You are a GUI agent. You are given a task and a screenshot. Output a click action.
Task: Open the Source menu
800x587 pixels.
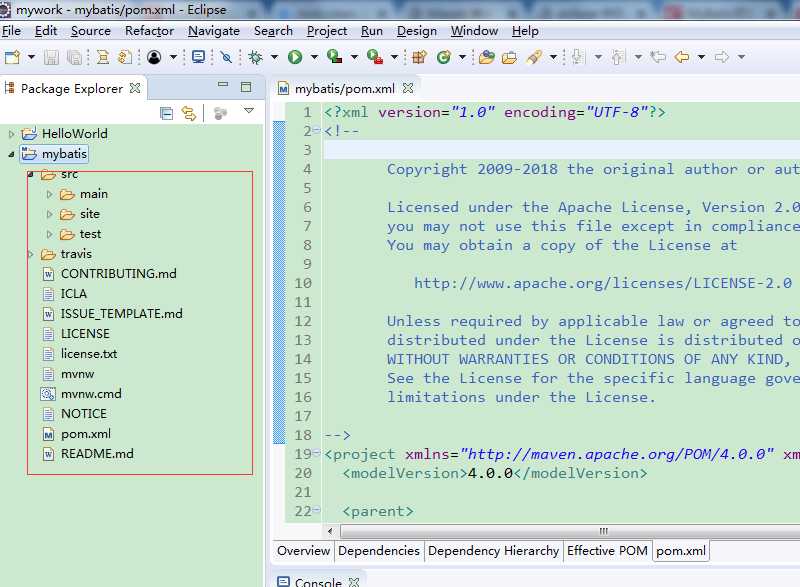click(x=91, y=31)
